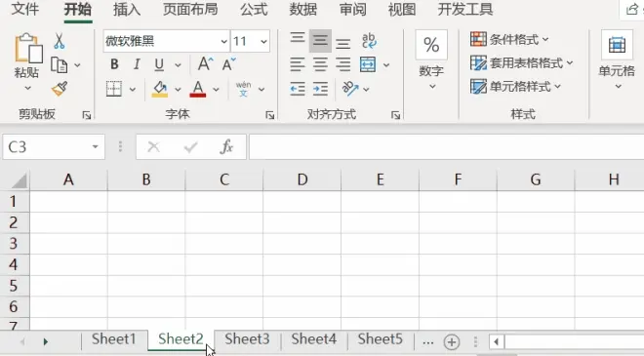Align text left
The width and height of the screenshot is (644, 356).
[x=298, y=64]
